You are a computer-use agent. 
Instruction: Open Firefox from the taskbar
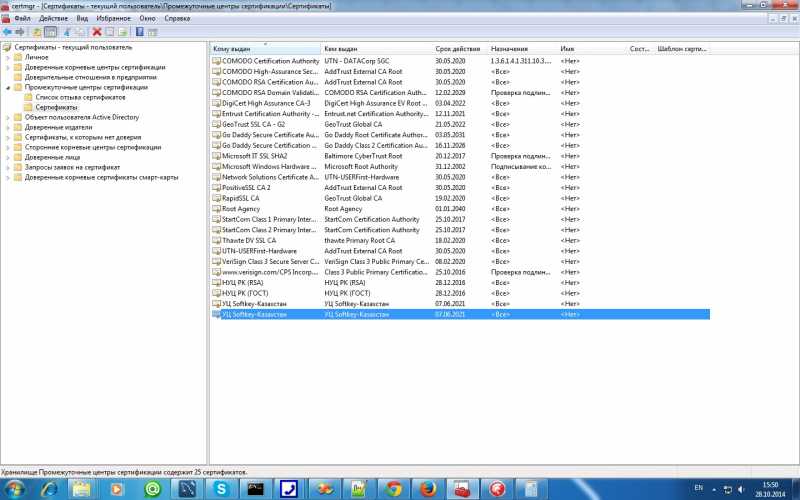pos(429,489)
